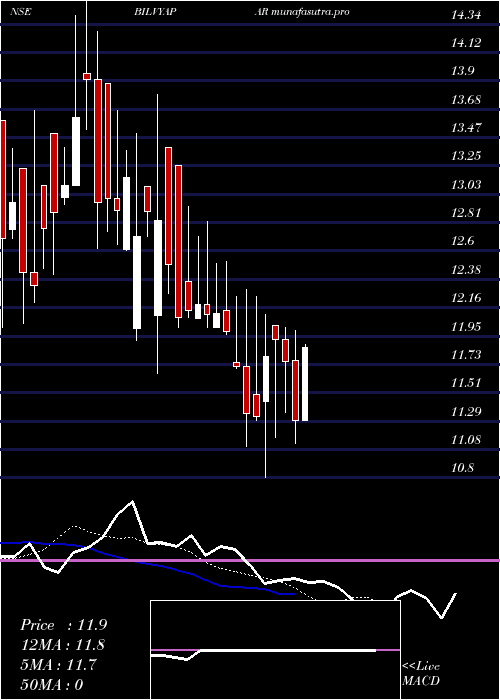Click the last white candlestick on the chart
This screenshot has width=500, height=700.
[305, 384]
